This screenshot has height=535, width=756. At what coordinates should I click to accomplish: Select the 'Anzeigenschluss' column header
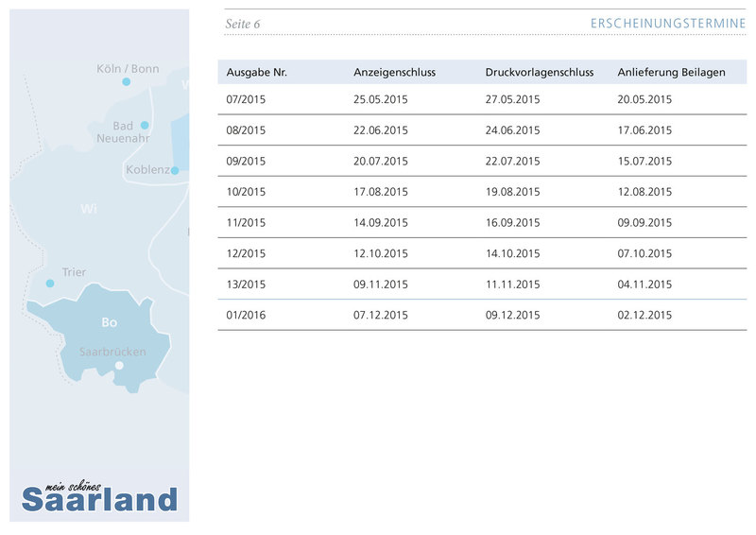(394, 73)
